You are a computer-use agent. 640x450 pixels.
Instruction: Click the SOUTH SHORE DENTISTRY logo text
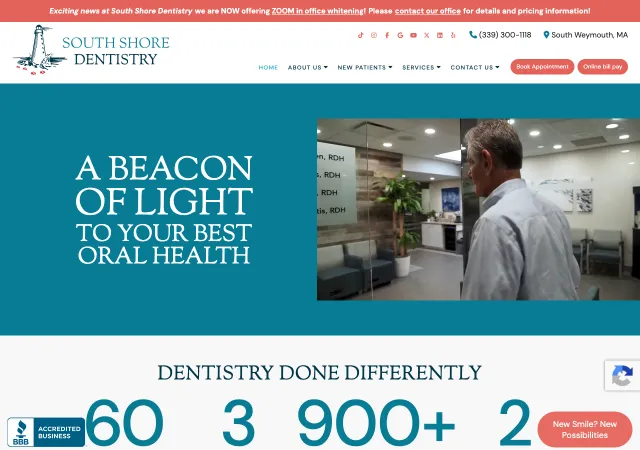click(116, 51)
